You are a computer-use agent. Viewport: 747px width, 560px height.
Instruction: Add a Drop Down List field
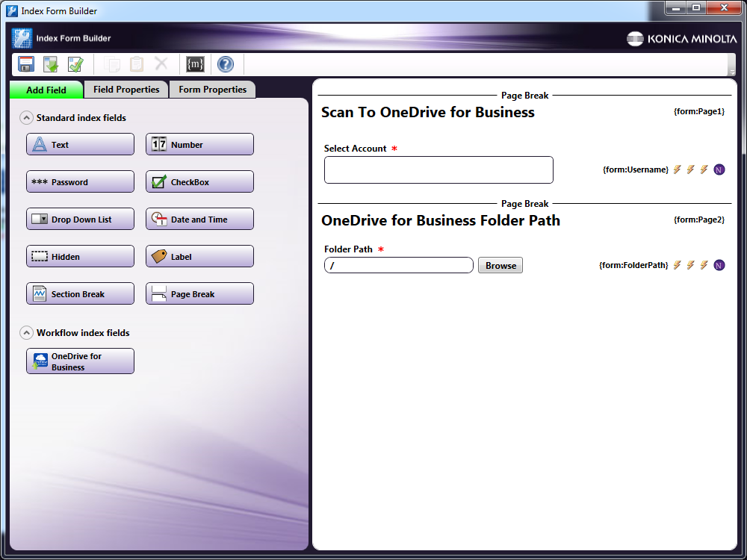(x=80, y=219)
